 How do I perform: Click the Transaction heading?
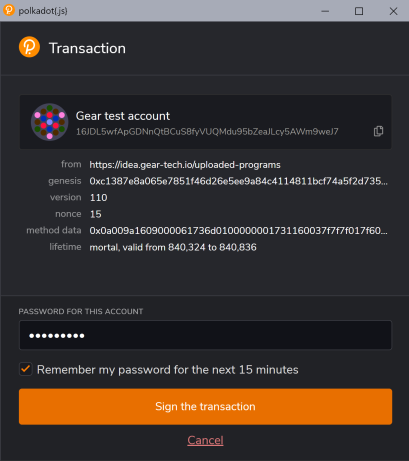87,48
